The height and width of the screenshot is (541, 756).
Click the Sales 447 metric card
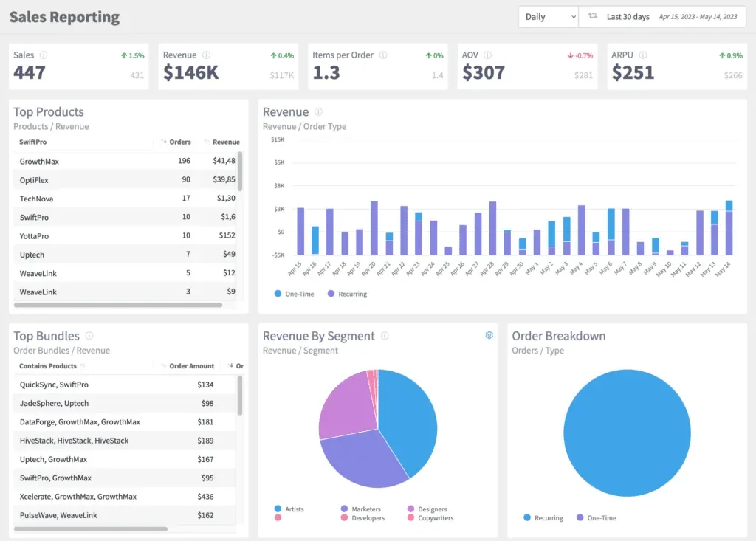click(x=78, y=66)
